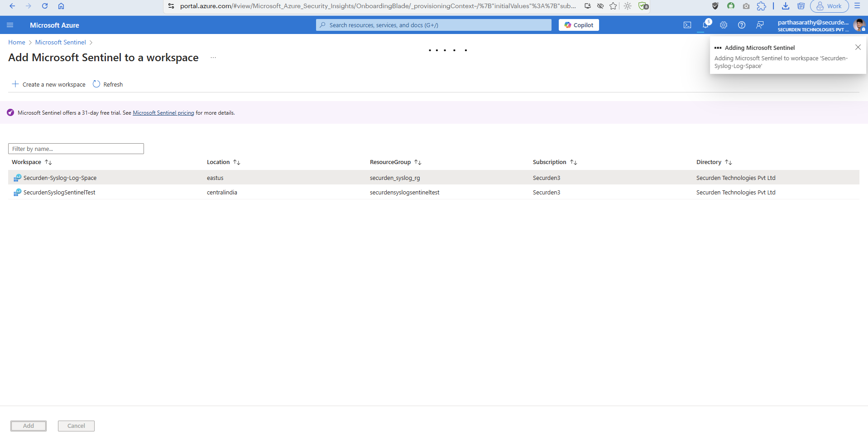Screen dimensions: 868x436
Task: Dismiss the Adding Microsoft Sentinel notification
Action: coord(858,47)
